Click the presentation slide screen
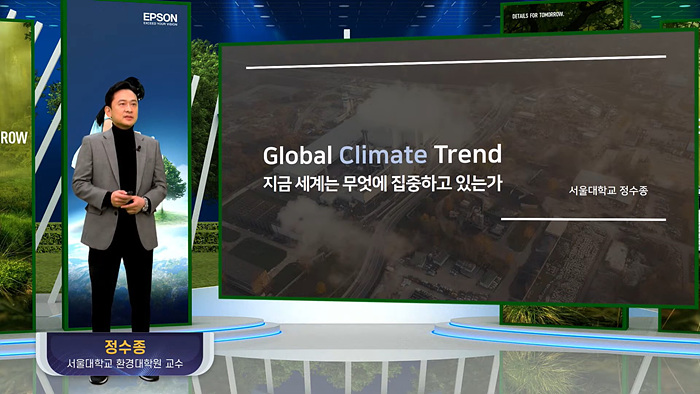 [458, 170]
